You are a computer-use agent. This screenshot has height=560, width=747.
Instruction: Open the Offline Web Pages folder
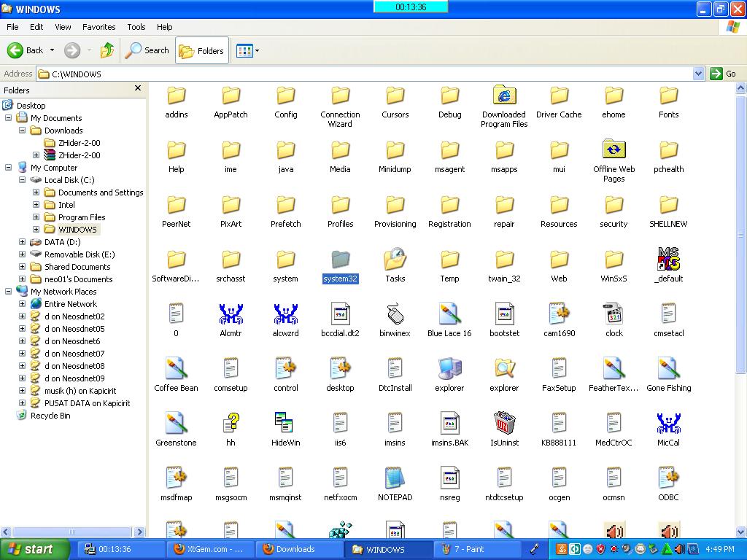pos(614,150)
